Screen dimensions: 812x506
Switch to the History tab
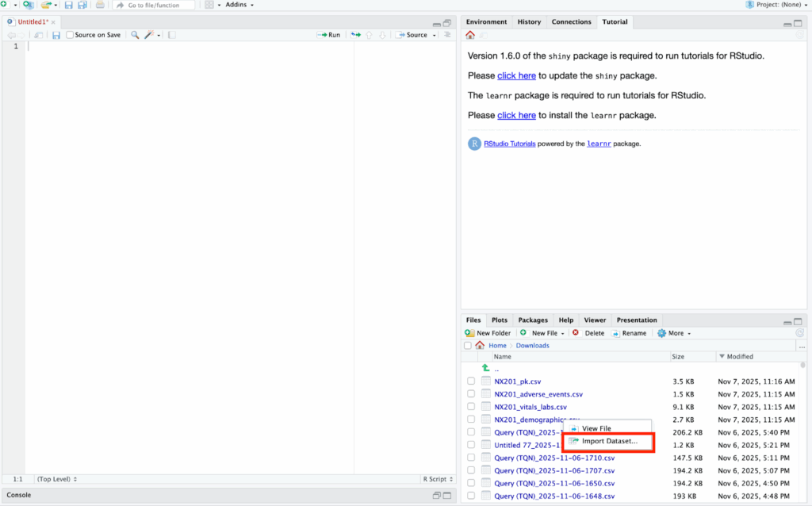(x=529, y=21)
